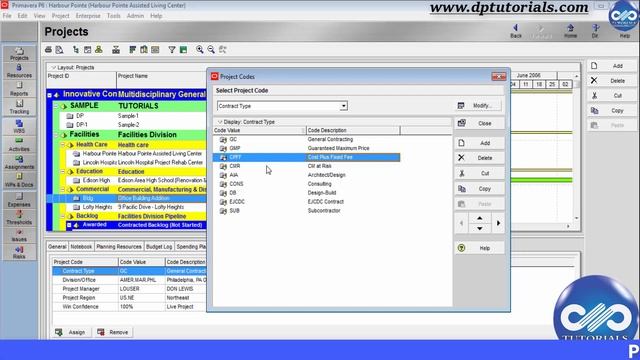Open Expenses in the sidebar

19,200
